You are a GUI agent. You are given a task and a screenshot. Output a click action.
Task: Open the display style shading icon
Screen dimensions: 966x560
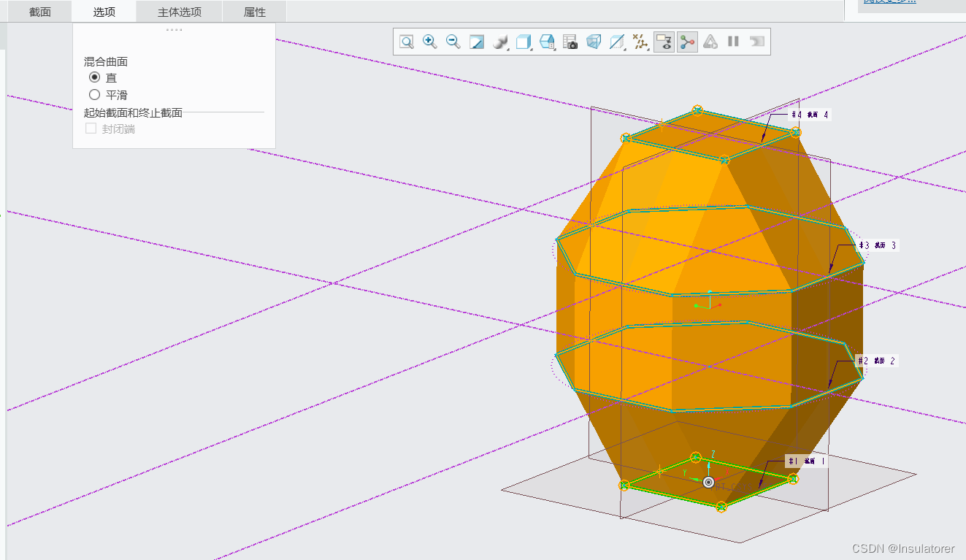(x=500, y=42)
